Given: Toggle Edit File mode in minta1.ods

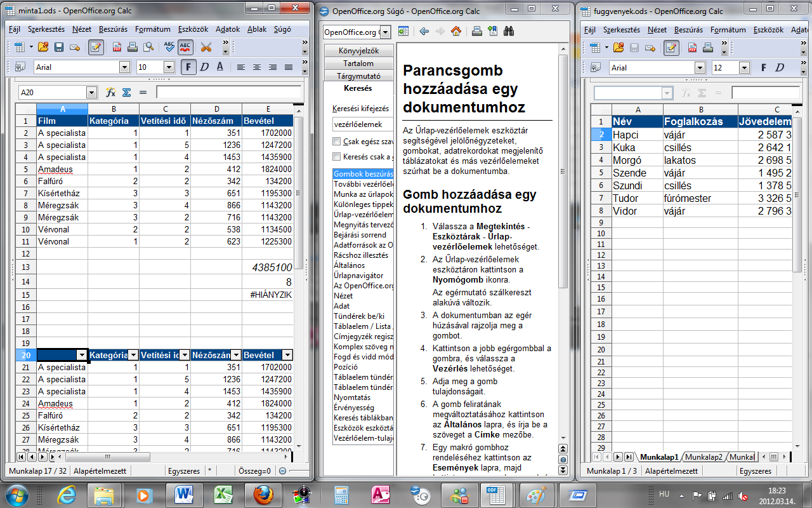Looking at the screenshot, I should pos(96,47).
